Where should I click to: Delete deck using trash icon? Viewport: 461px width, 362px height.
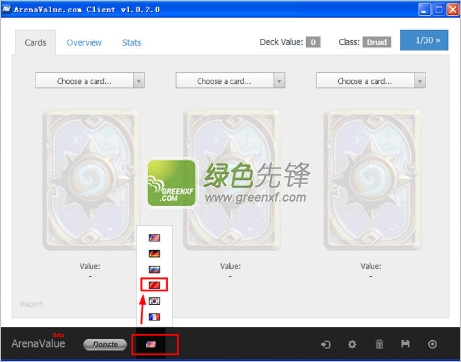pos(379,344)
